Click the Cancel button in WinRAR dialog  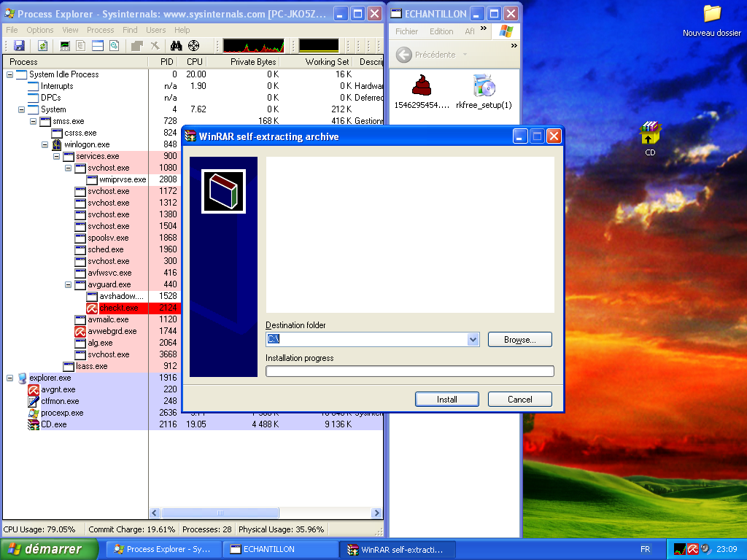[519, 400]
